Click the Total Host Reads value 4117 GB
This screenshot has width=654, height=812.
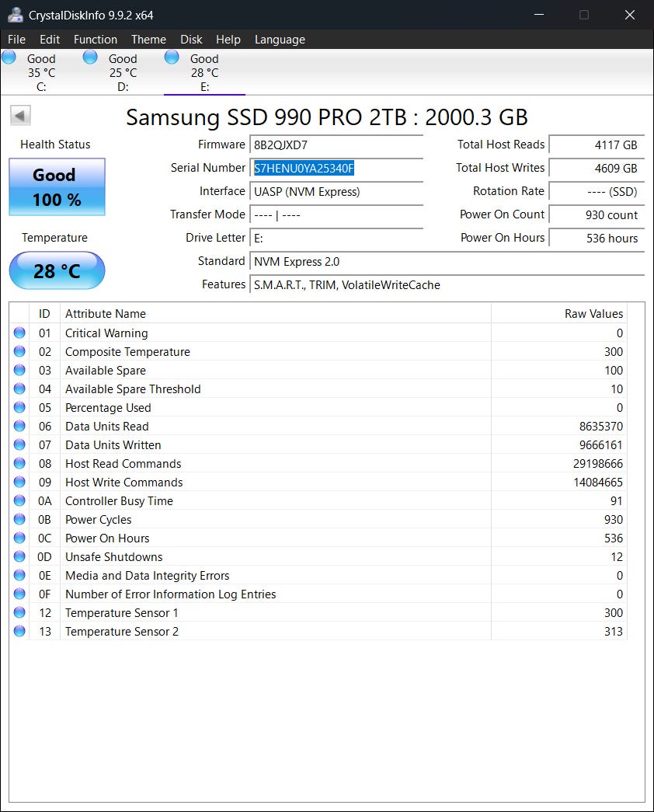597,145
